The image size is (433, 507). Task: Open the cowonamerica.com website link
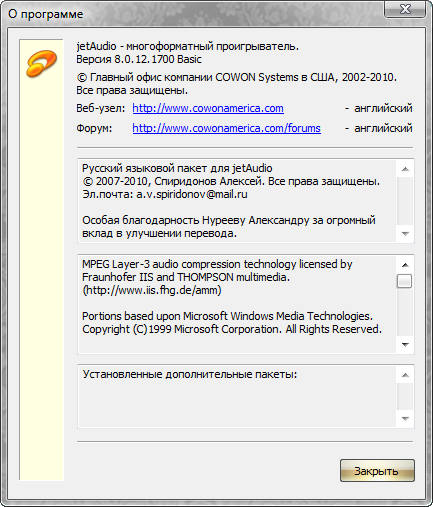[208, 108]
